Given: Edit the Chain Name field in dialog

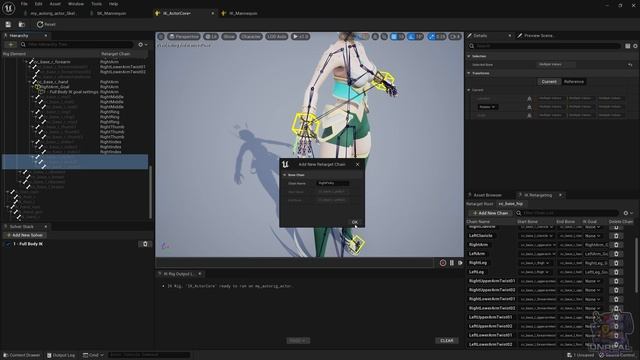Looking at the screenshot, I should 333,183.
